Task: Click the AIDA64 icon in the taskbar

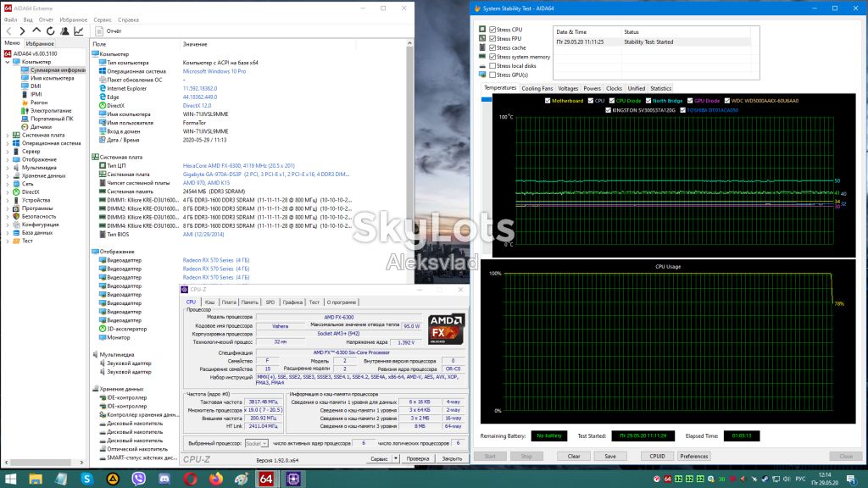Action: tap(266, 479)
